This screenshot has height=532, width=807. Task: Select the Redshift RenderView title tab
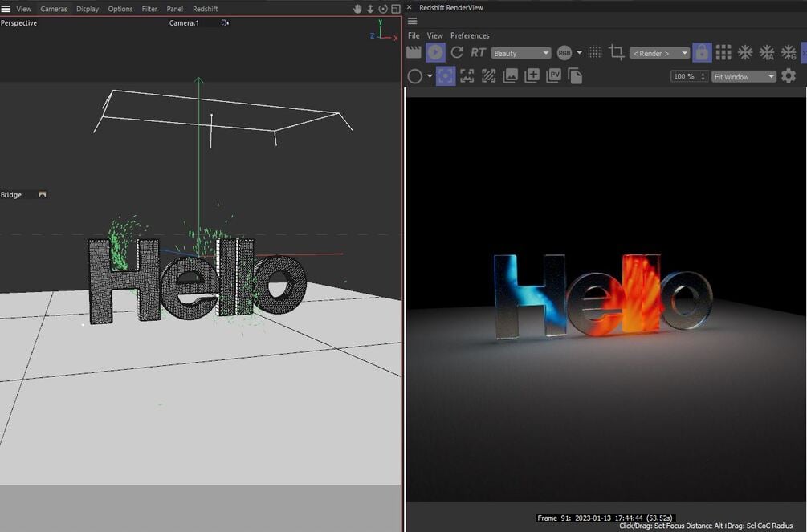tap(450, 8)
